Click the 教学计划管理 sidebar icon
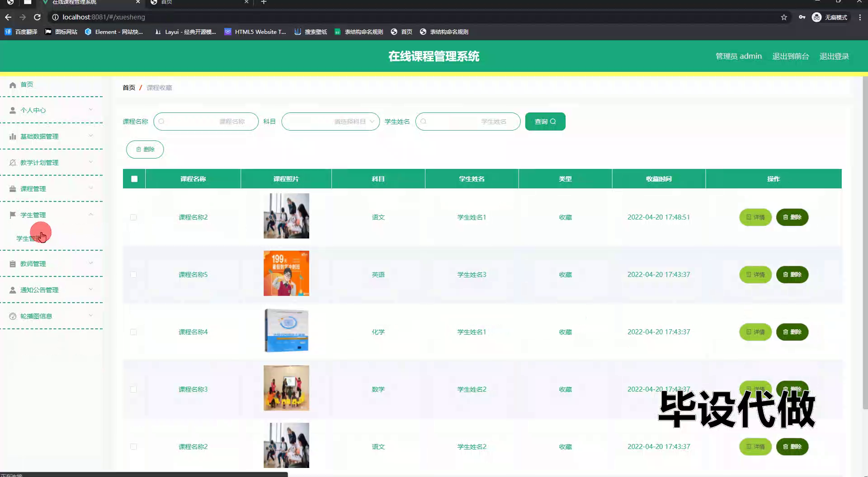 coord(13,163)
